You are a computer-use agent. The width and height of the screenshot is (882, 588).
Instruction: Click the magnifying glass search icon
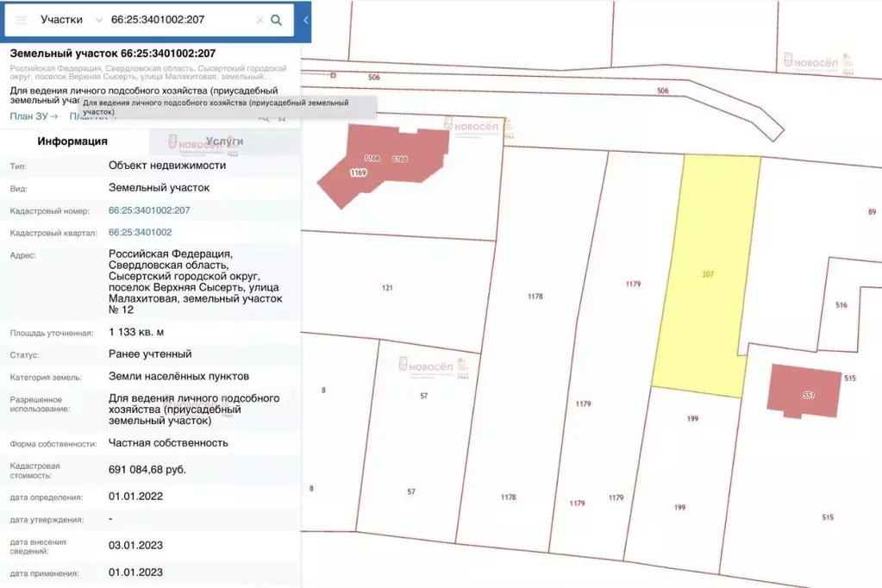[x=276, y=20]
